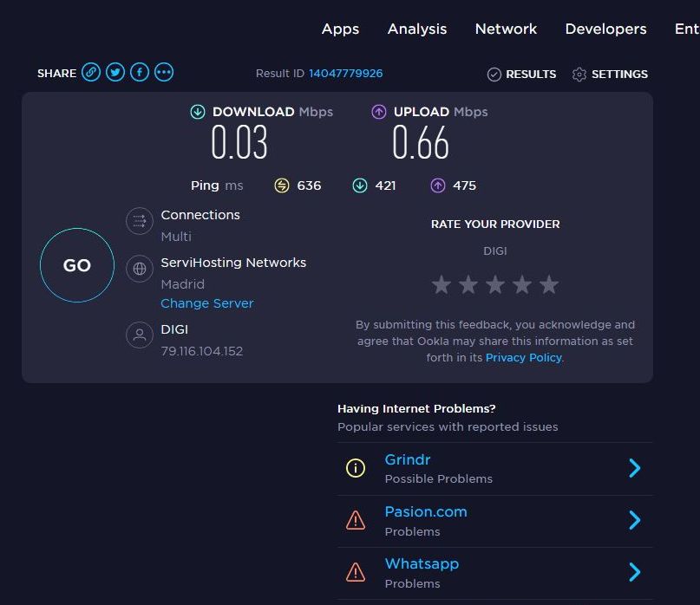Expand the Grindr issue chevron

pos(635,468)
